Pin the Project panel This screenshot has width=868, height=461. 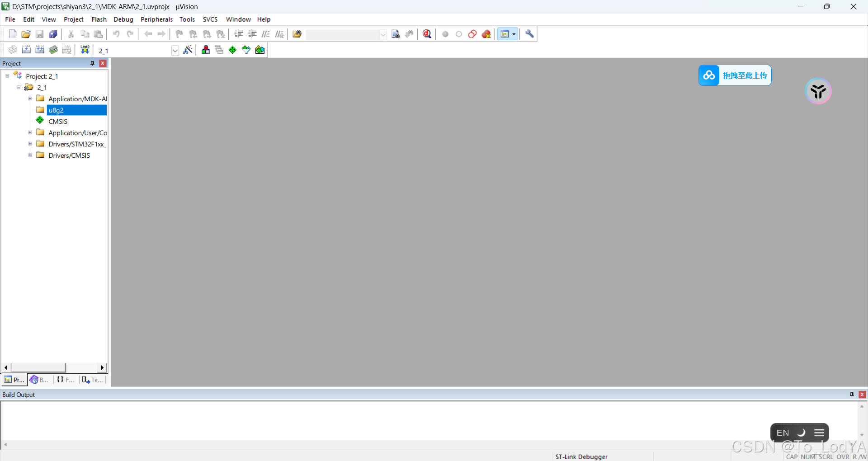[93, 63]
